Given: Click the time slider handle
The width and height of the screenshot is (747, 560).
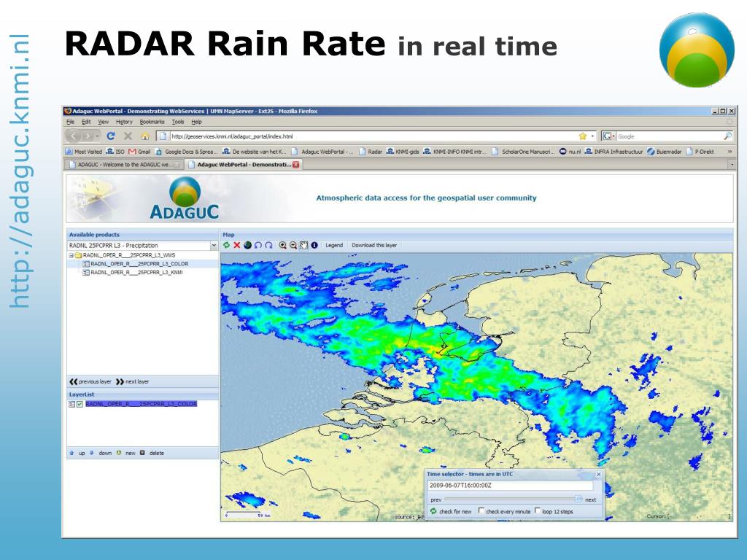Looking at the screenshot, I should (x=578, y=499).
